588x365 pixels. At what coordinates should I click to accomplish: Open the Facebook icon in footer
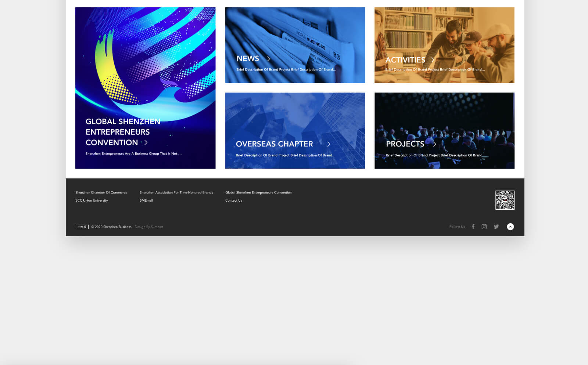[473, 227]
